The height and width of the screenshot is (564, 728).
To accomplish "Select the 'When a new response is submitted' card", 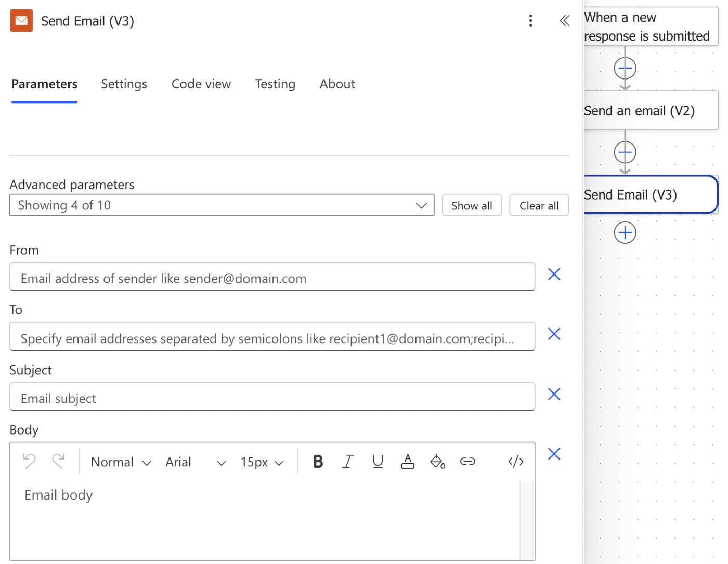I will pyautogui.click(x=651, y=27).
